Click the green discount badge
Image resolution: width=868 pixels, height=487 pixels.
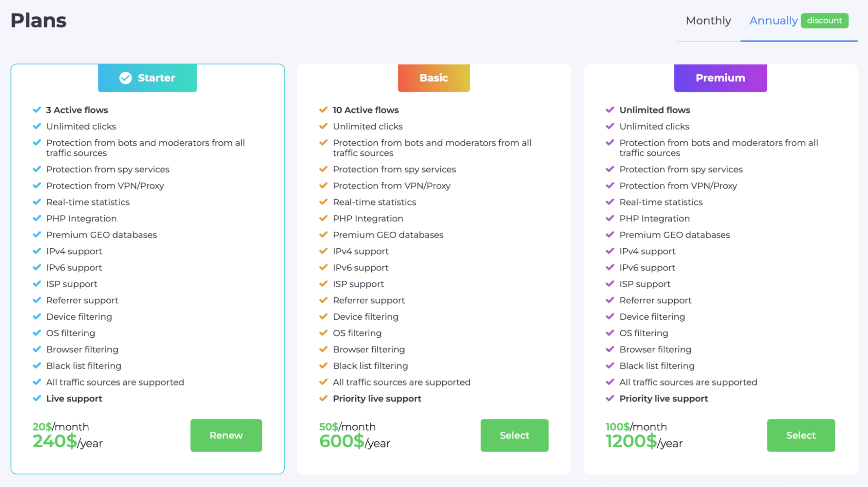pos(824,21)
